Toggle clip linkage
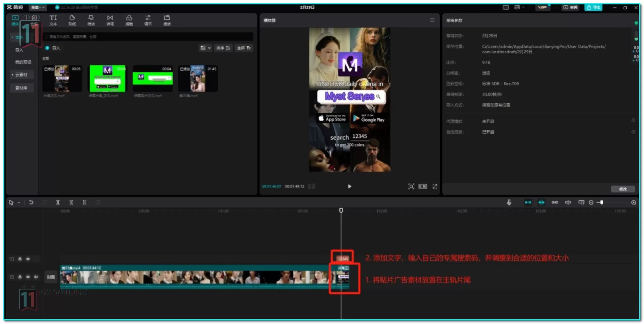 click(554, 202)
